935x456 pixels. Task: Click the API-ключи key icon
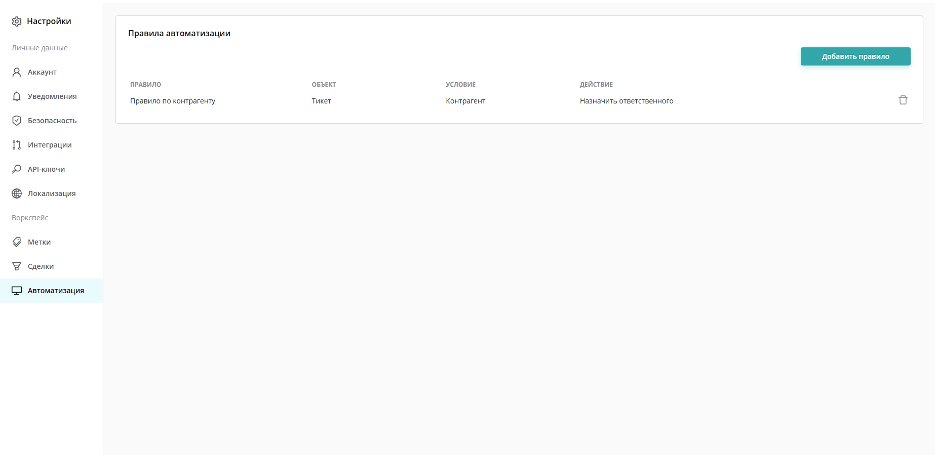pos(17,169)
